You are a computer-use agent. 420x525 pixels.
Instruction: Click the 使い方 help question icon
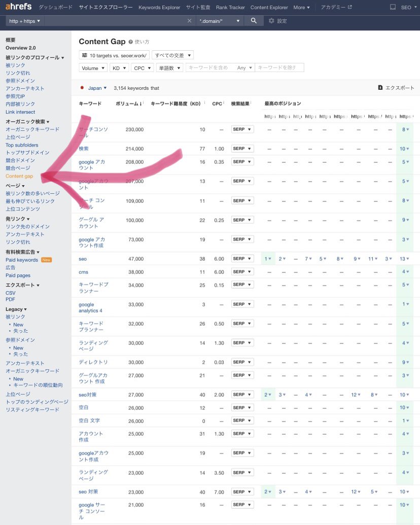[131, 42]
